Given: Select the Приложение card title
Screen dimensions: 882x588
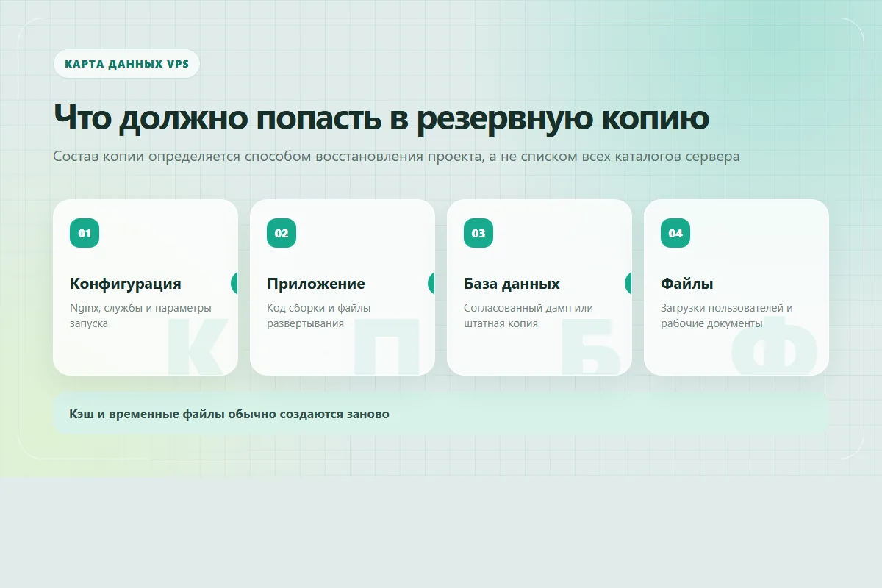Looking at the screenshot, I should coord(316,284).
